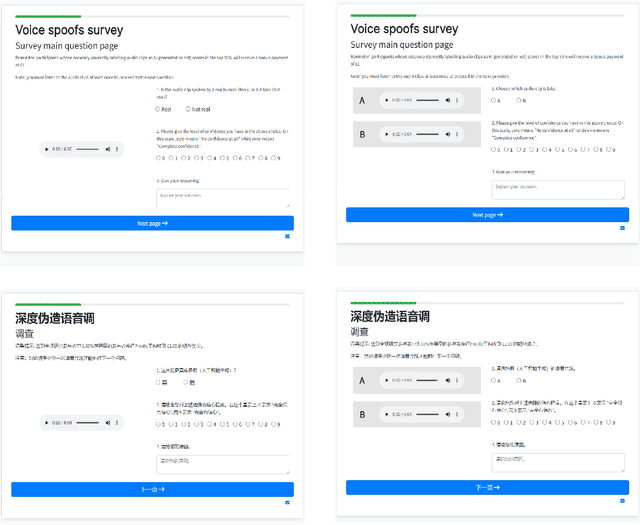Open more options for clip B in bottom-right Chinese survey
Image resolution: width=640 pixels, height=525 pixels.
[x=458, y=414]
